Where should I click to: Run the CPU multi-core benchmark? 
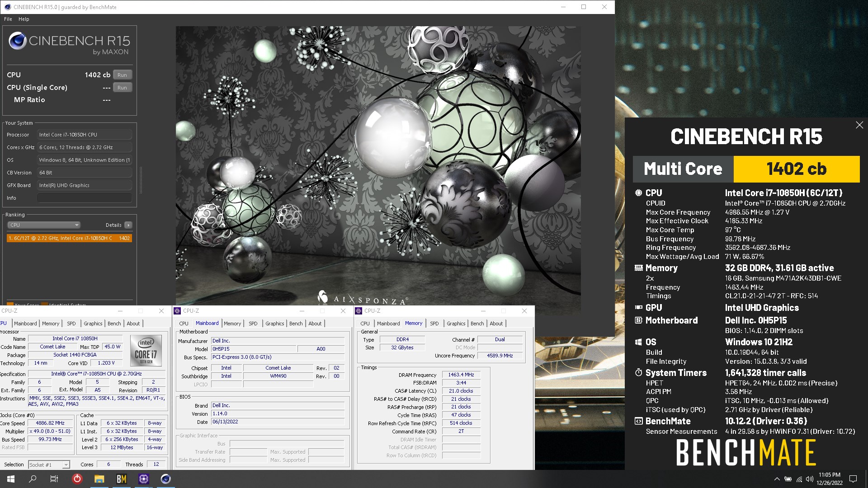pos(122,75)
